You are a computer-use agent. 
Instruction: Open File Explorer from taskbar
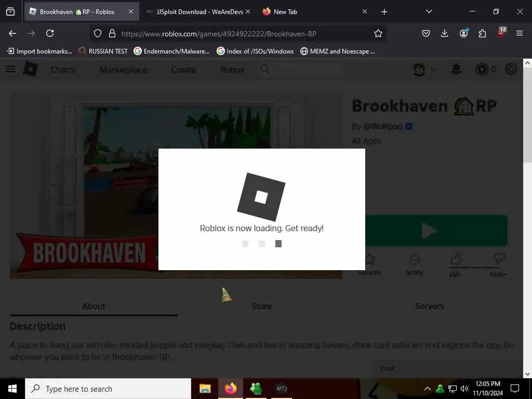pos(205,389)
